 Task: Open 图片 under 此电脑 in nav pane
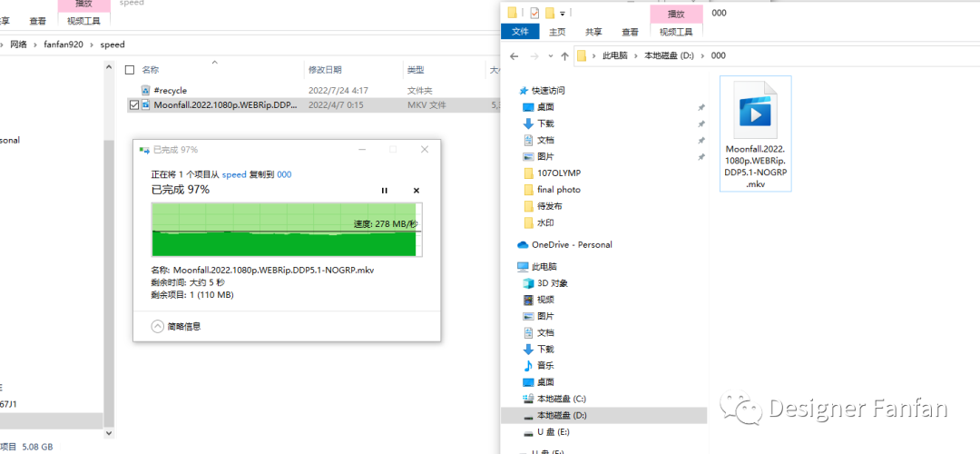545,316
